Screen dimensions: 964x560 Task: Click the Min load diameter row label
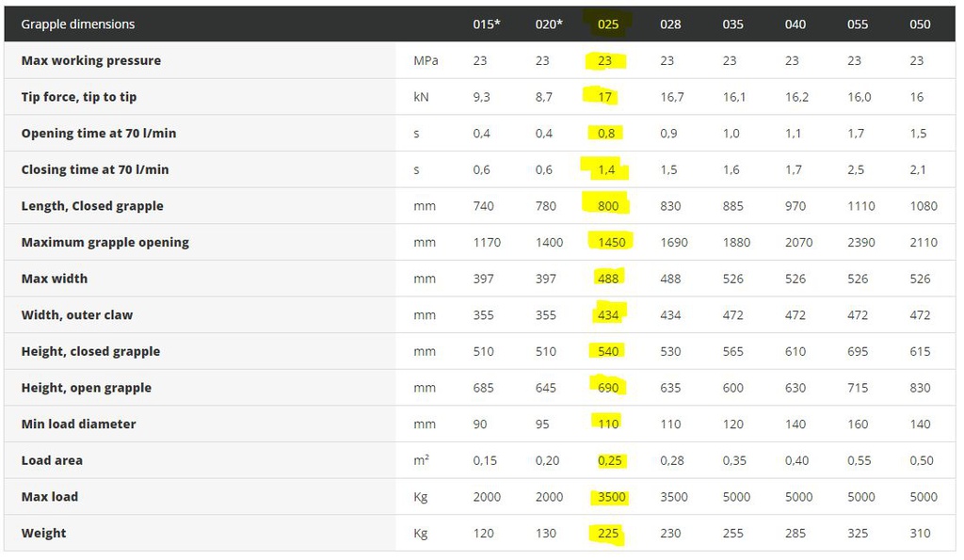click(79, 424)
